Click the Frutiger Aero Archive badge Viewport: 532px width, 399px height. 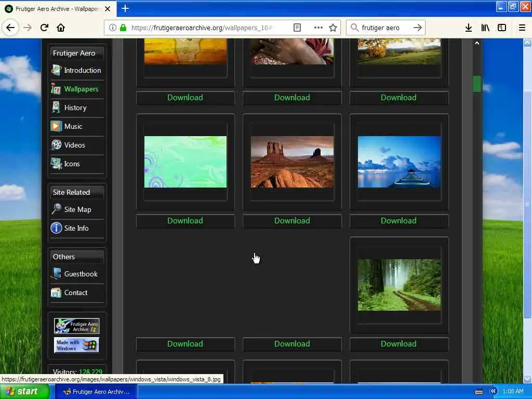coord(77,326)
